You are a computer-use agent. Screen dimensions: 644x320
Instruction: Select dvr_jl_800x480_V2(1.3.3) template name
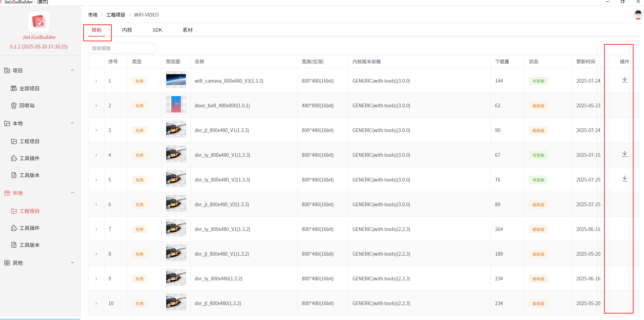[x=222, y=205]
